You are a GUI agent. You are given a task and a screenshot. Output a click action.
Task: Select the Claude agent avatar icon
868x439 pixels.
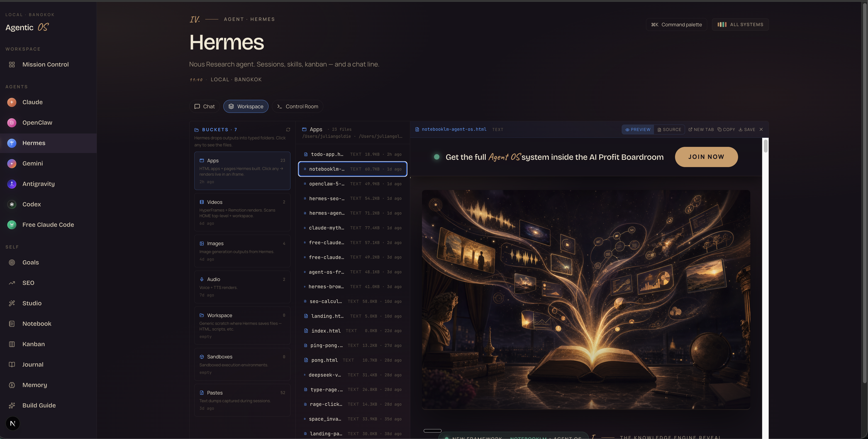[12, 102]
